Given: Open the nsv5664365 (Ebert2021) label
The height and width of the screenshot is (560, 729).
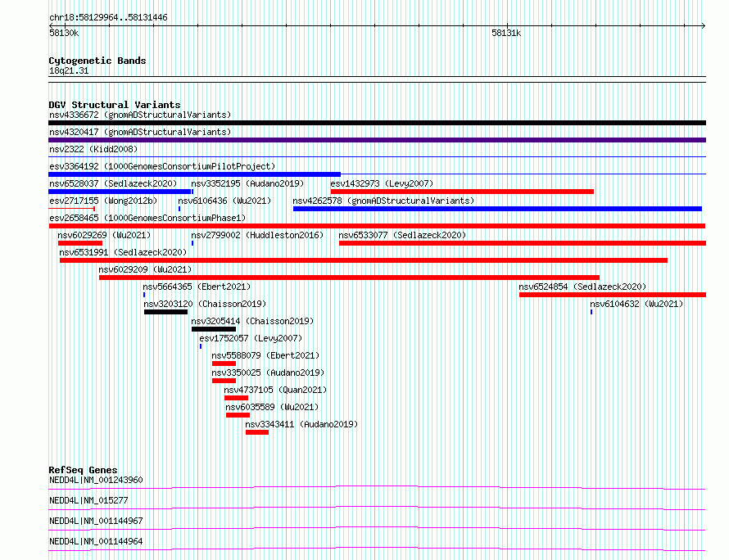Looking at the screenshot, I should (197, 287).
